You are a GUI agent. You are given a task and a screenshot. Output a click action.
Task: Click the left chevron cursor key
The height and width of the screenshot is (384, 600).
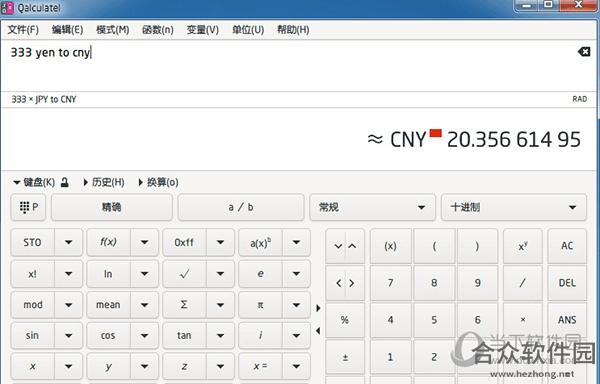click(338, 283)
